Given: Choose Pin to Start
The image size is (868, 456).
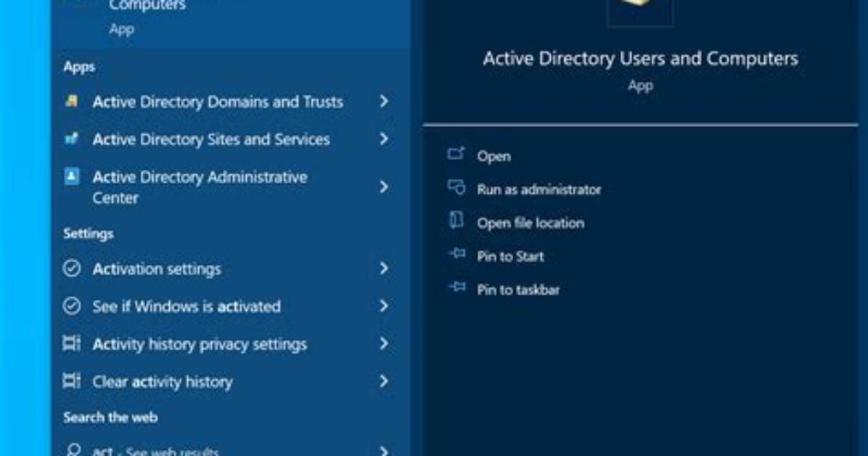Looking at the screenshot, I should point(510,256).
